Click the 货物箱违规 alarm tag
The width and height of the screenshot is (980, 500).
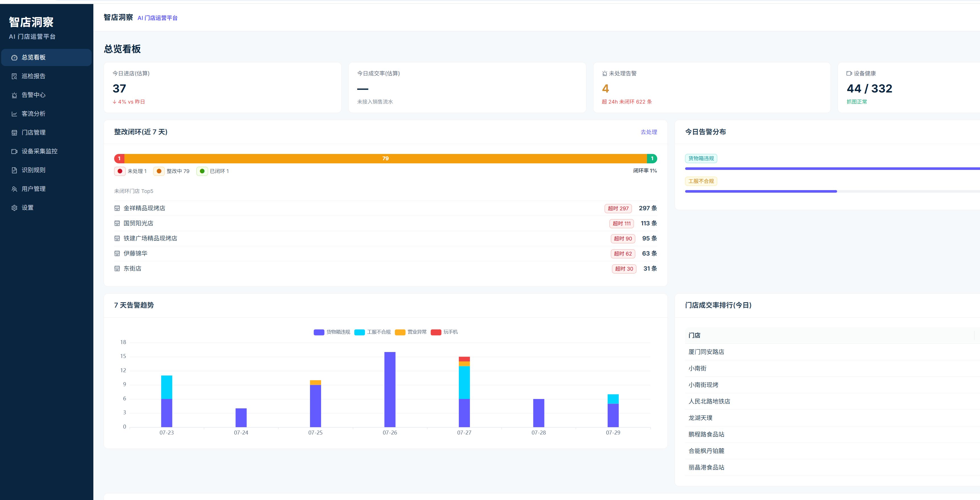click(x=701, y=159)
